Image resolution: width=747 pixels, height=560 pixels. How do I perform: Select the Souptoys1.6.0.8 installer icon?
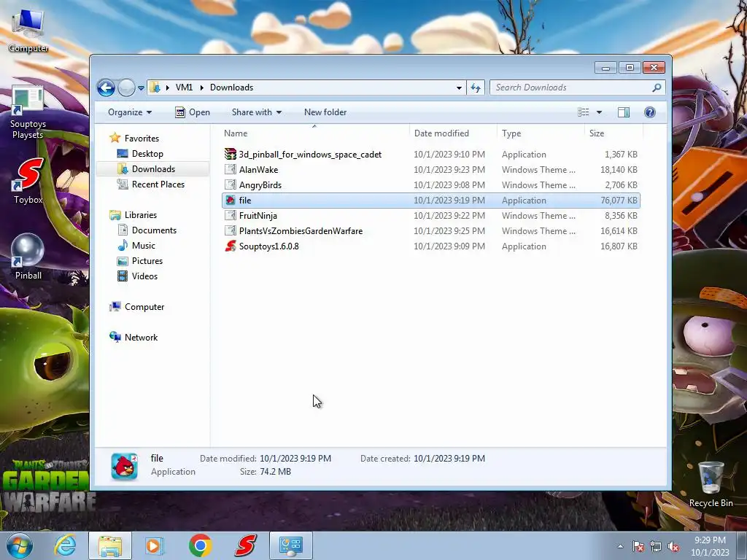(230, 246)
